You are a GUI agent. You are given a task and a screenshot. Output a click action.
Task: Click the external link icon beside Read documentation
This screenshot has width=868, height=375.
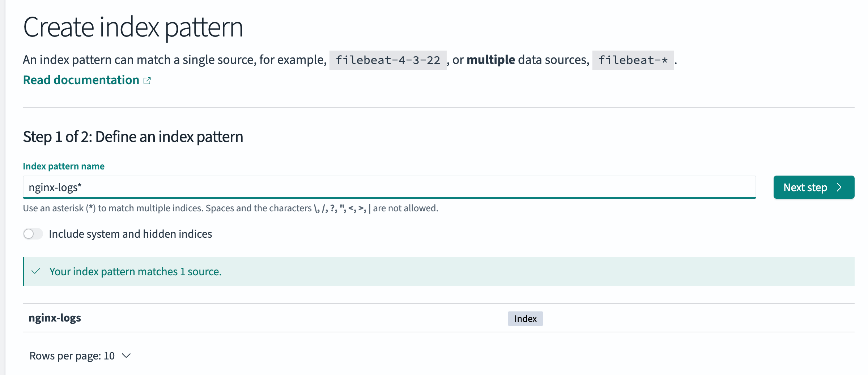(147, 81)
